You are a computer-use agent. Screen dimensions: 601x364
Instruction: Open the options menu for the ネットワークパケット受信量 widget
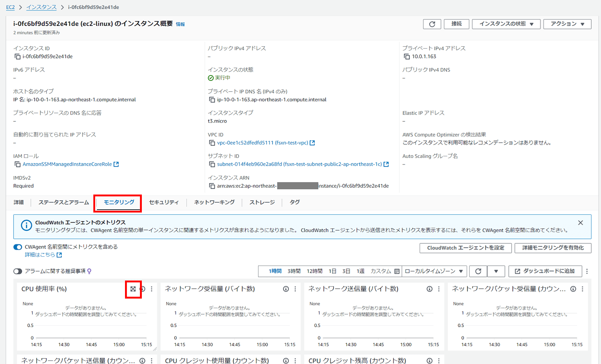click(583, 289)
